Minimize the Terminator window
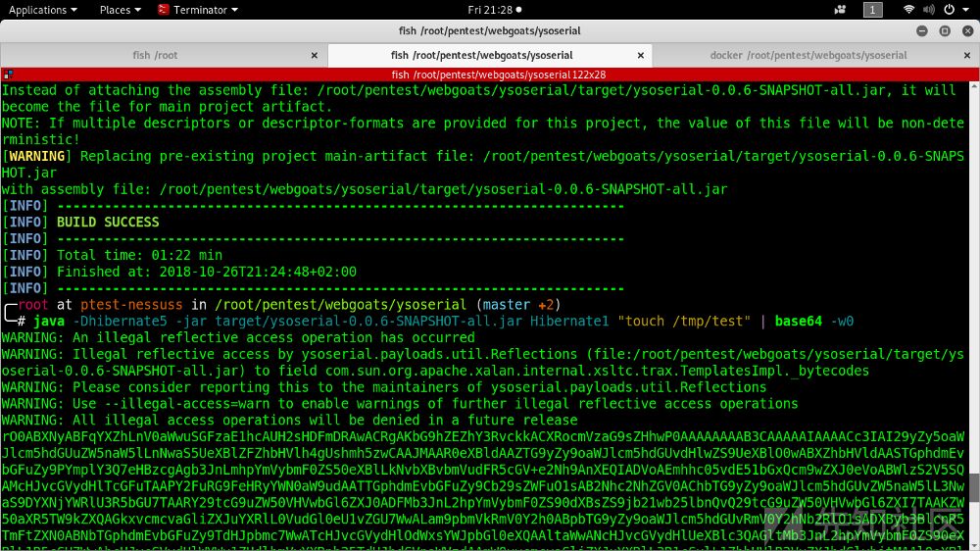The height and width of the screenshot is (551, 980). (922, 30)
